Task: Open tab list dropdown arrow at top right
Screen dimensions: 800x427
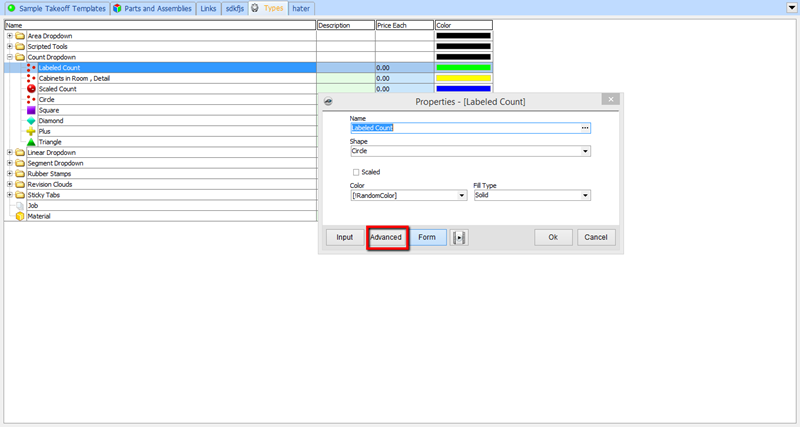Action: coord(792,8)
